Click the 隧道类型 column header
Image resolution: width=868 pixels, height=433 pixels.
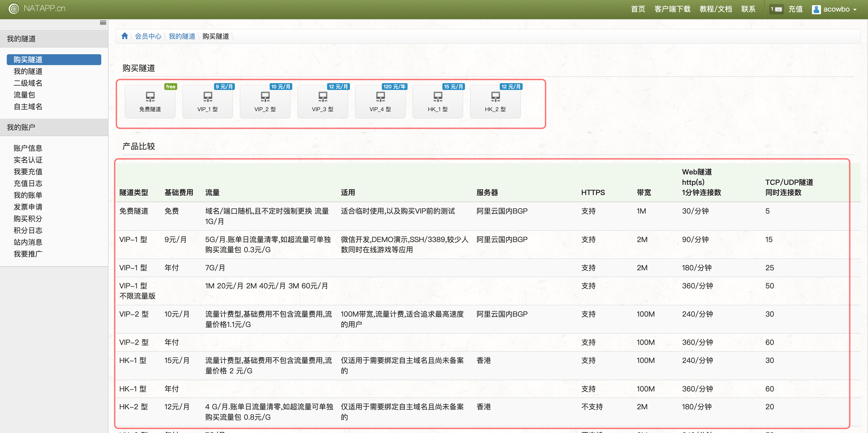tap(134, 192)
